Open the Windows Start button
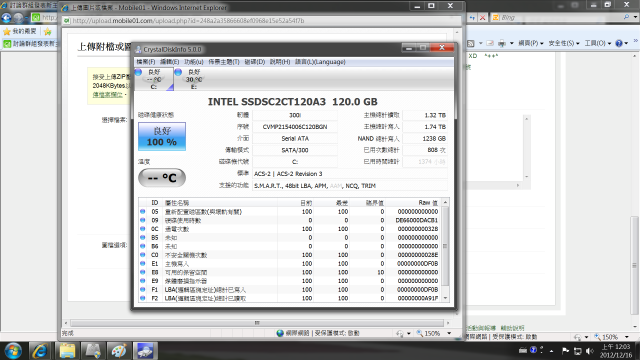 13,351
